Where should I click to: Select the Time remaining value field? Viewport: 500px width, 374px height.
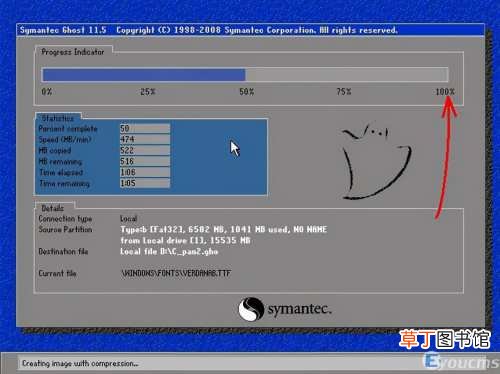click(145, 183)
